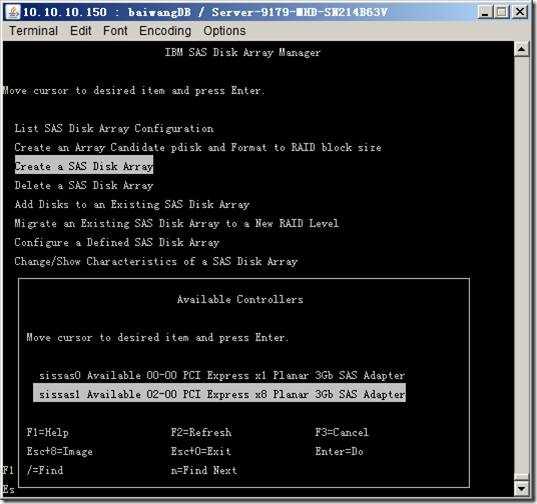Image resolution: width=537 pixels, height=504 pixels.
Task: Click Esc+8=Image option
Action: [x=60, y=451]
